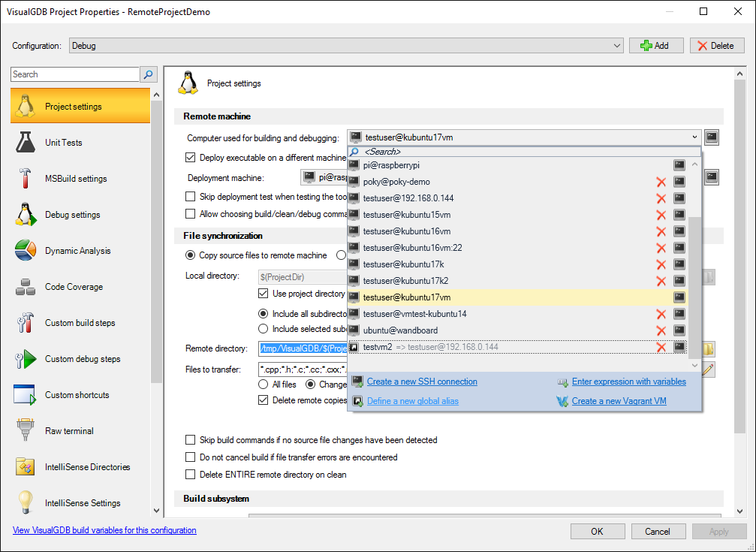The width and height of the screenshot is (756, 552).
Task: Open terminal for poky@poky-demo entry
Action: tap(679, 182)
